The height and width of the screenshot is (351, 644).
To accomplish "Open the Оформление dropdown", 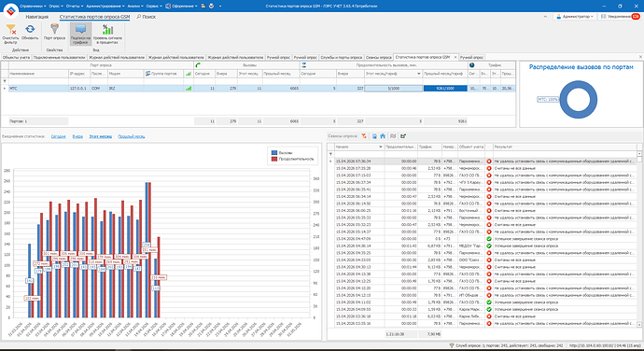I will [181, 7].
